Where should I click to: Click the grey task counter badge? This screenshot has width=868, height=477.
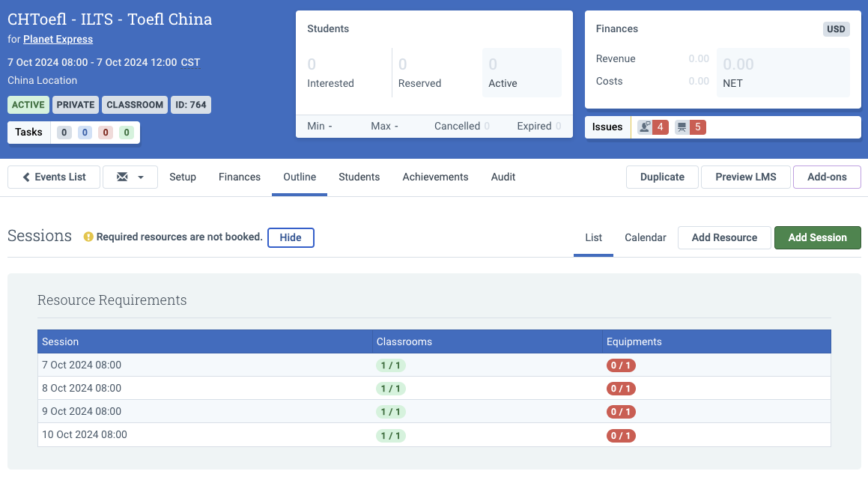pos(64,133)
